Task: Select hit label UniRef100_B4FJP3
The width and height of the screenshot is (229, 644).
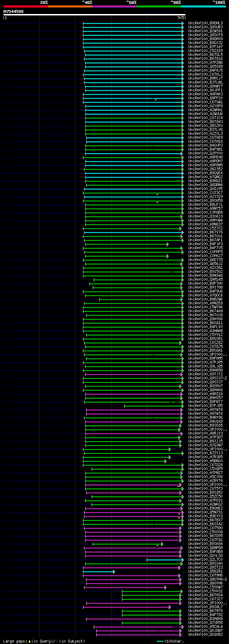Action: (x=205, y=244)
